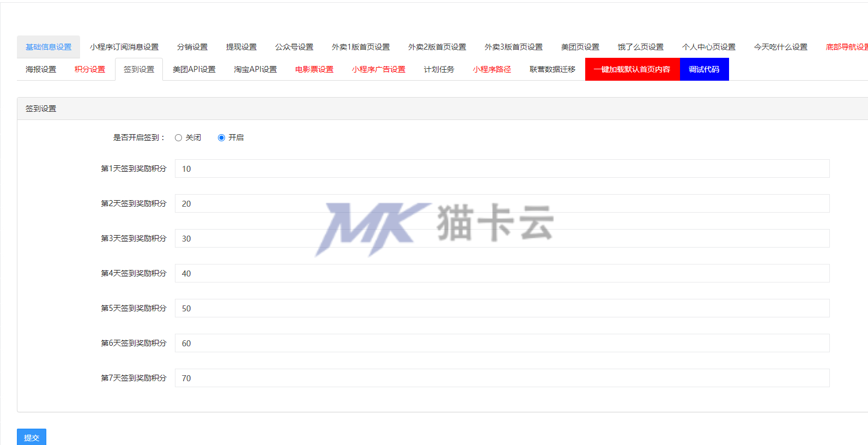
Task: Switch to 海报设置 tab
Action: point(41,69)
